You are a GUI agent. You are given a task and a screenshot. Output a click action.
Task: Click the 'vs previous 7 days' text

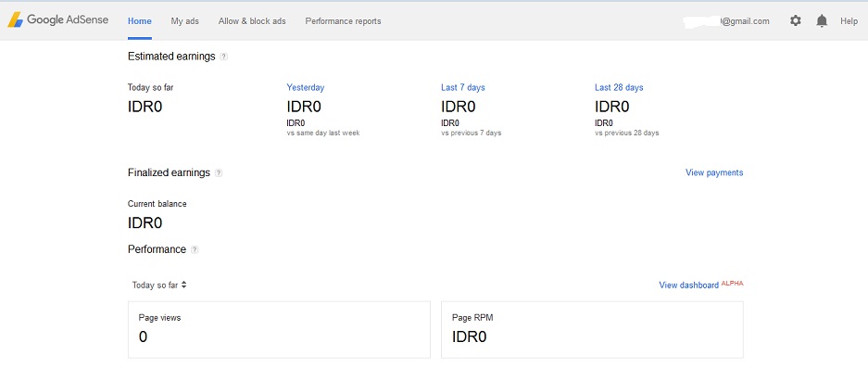click(x=472, y=133)
